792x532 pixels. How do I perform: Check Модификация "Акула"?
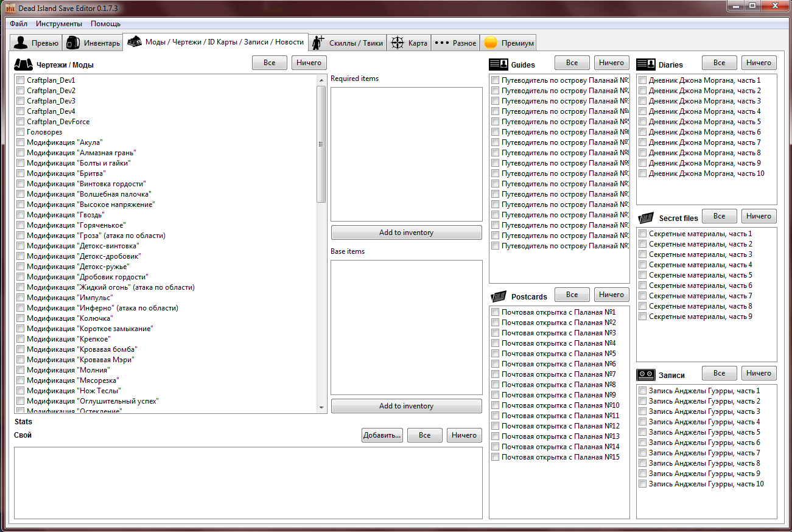(x=21, y=142)
